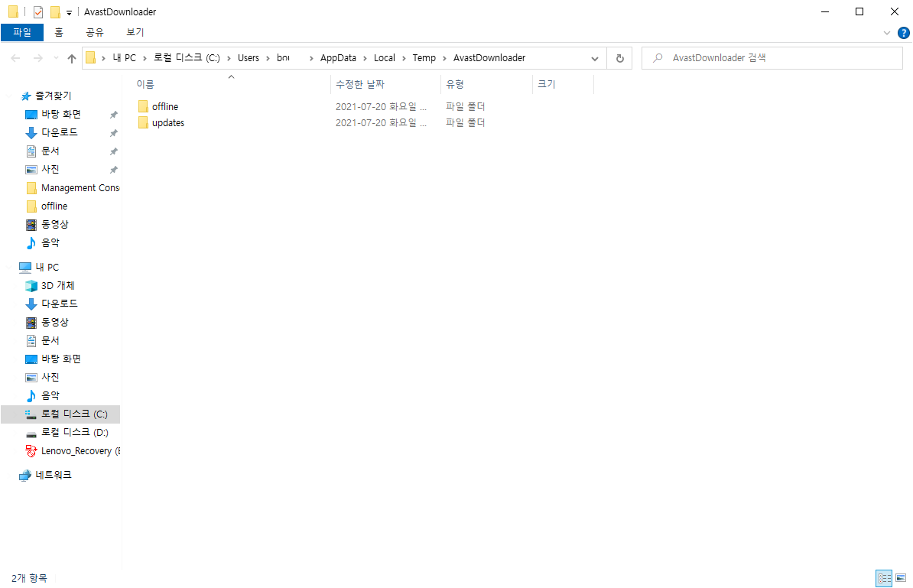Viewport: 913px width, 588px height.
Task: Click 로컬 디스크 (C:) in address bar
Action: tap(187, 58)
